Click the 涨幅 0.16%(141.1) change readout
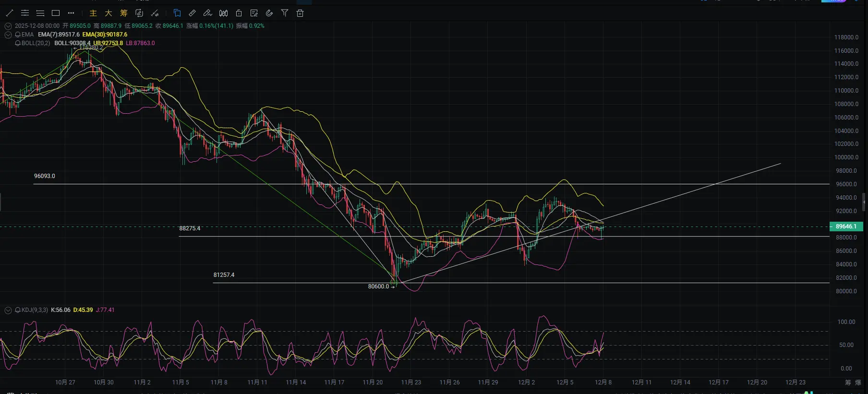Image resolution: width=868 pixels, height=394 pixels. coord(210,26)
